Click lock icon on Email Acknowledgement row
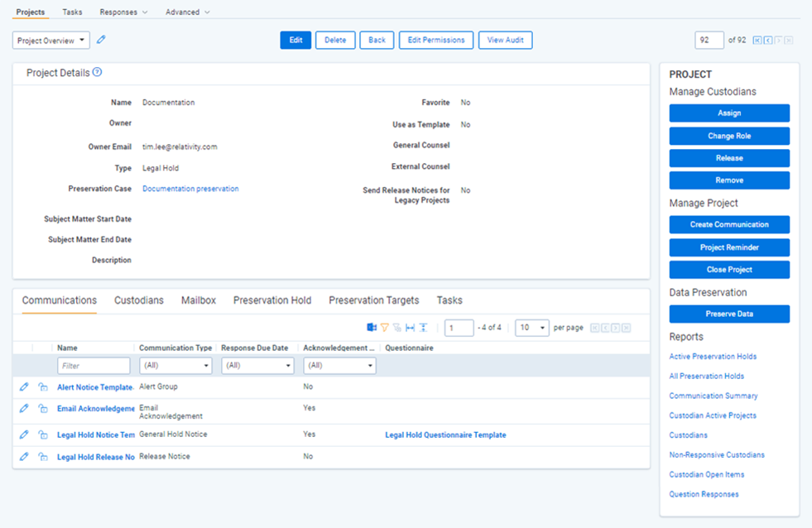 pyautogui.click(x=43, y=409)
